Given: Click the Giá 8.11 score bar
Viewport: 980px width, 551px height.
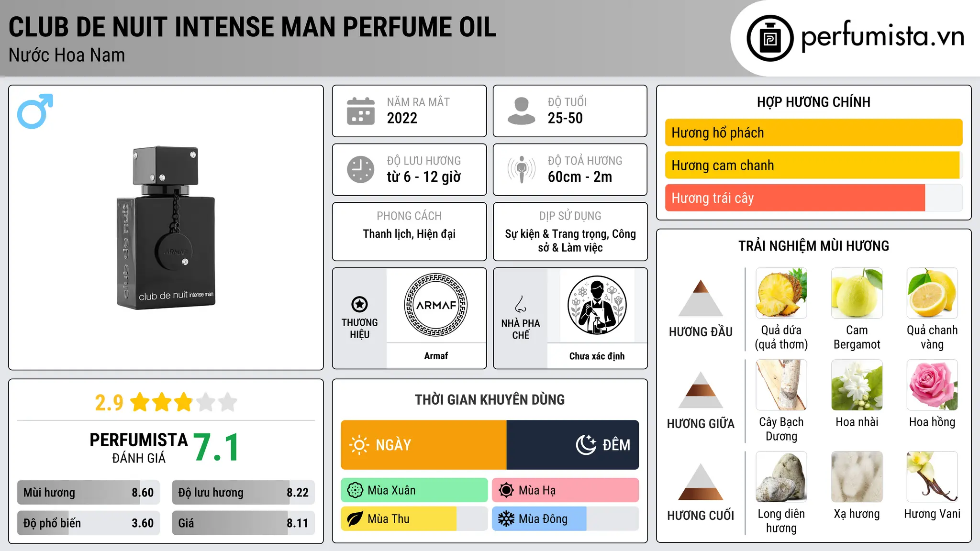Looking at the screenshot, I should click(x=244, y=523).
